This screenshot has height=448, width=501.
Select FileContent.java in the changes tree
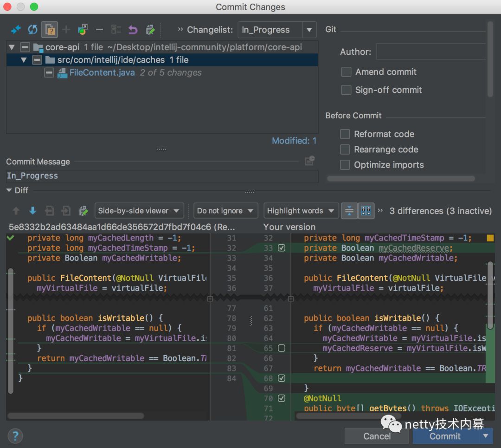(102, 72)
